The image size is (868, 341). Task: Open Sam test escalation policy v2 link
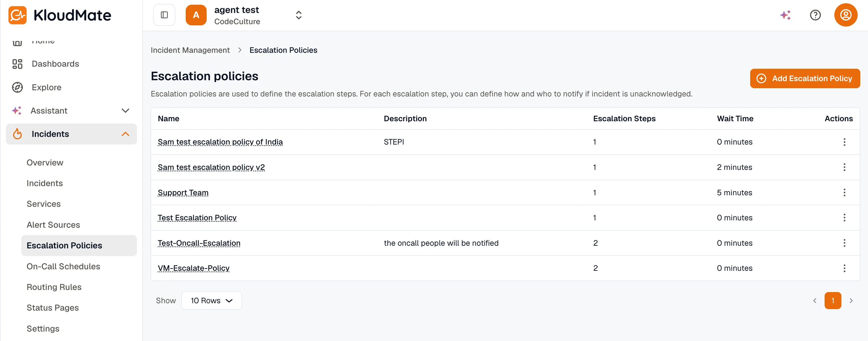click(x=211, y=167)
